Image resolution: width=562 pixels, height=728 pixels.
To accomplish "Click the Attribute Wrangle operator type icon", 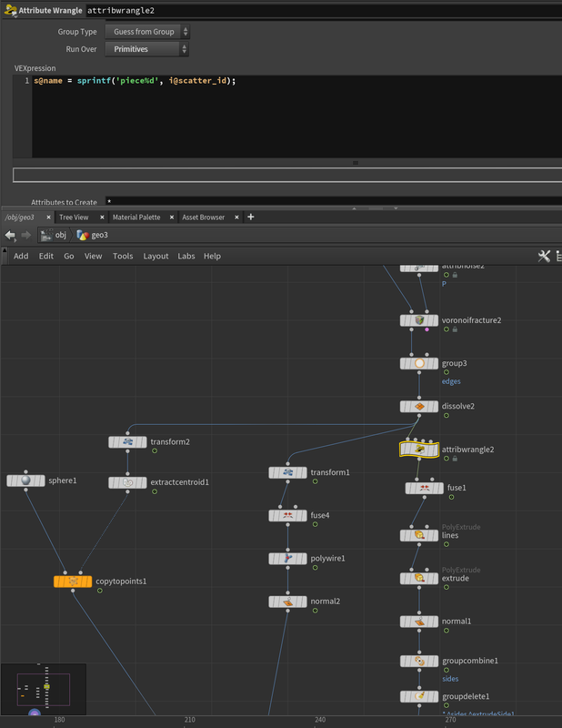I will 10,10.
